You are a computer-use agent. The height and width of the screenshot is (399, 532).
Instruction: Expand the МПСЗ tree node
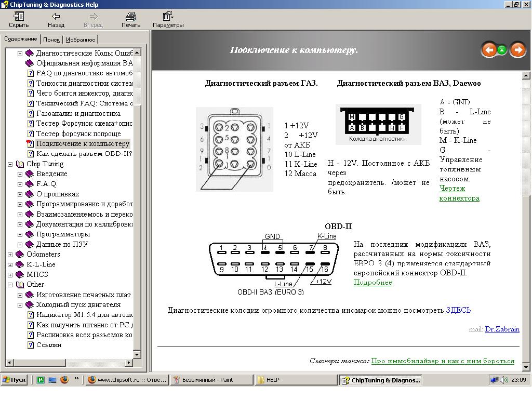[10, 274]
